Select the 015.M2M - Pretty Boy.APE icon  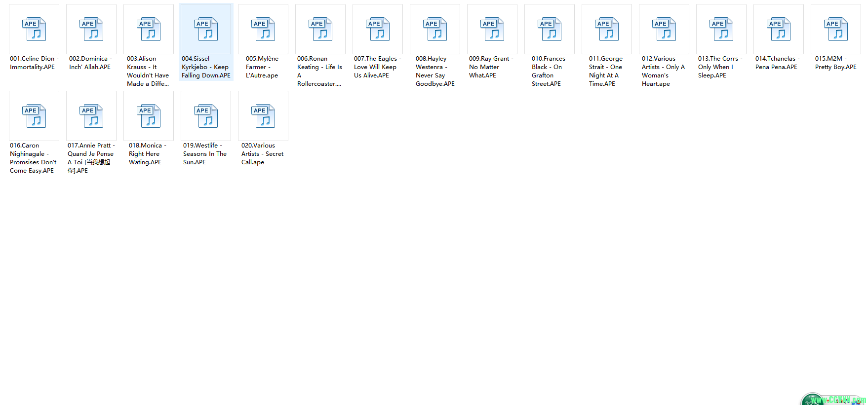tap(836, 29)
